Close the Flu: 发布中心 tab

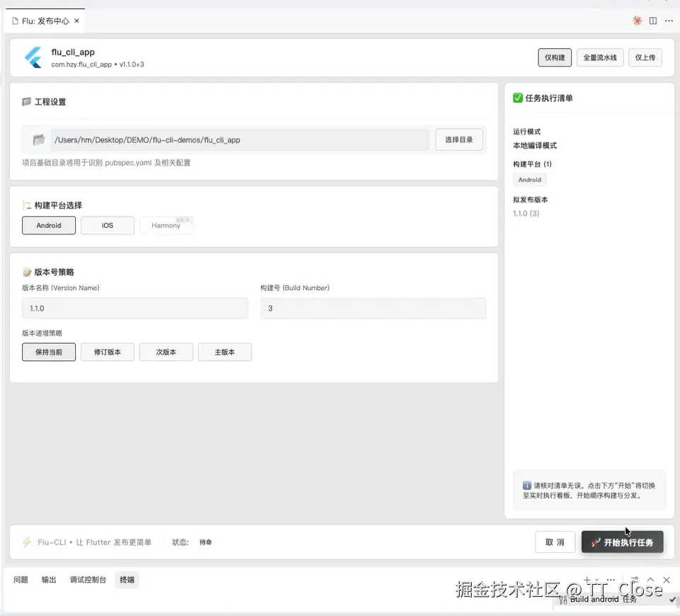76,21
